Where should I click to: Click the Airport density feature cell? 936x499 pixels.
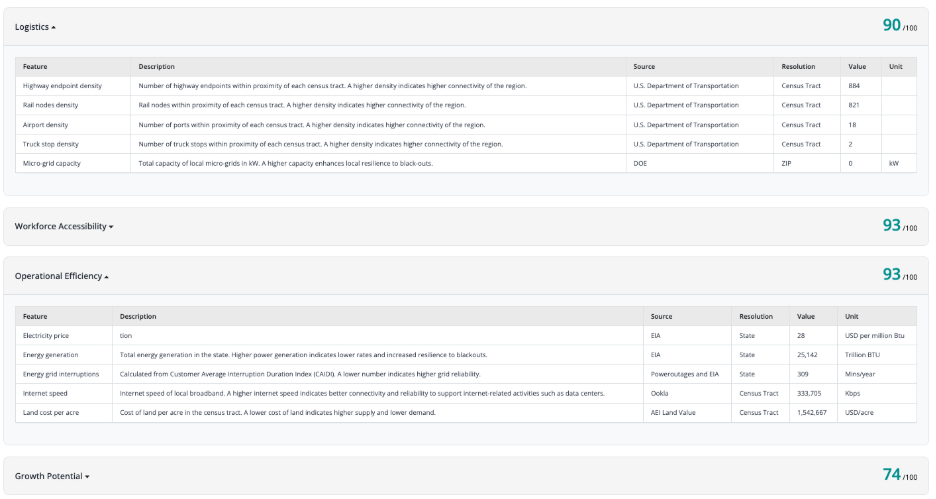coord(46,125)
